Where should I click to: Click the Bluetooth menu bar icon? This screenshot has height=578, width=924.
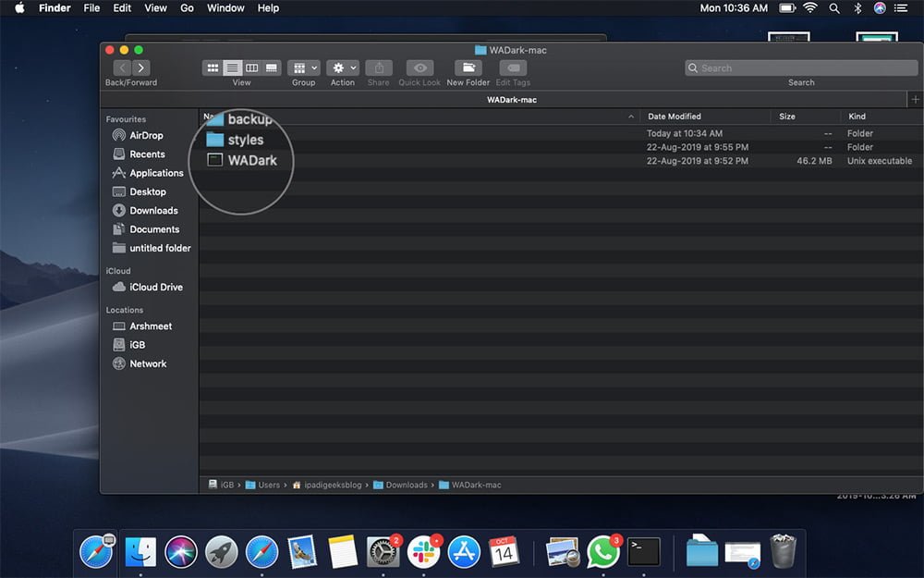pos(858,8)
